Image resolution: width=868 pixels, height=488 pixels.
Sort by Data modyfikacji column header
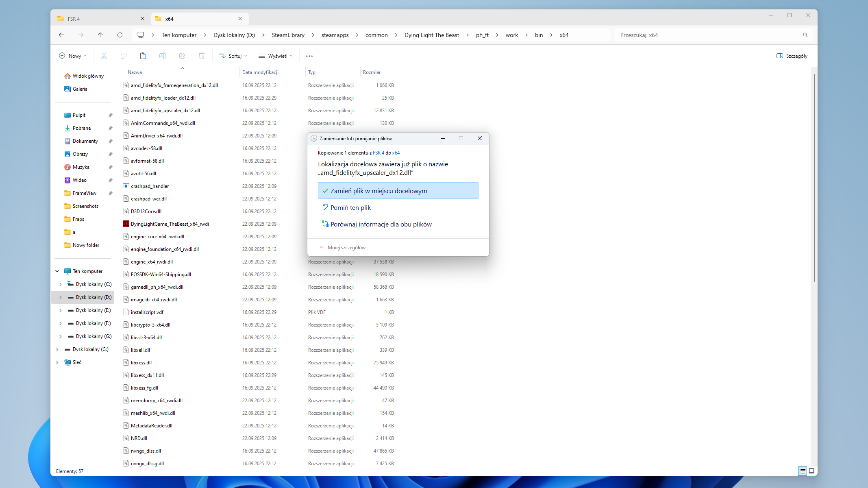coord(260,72)
